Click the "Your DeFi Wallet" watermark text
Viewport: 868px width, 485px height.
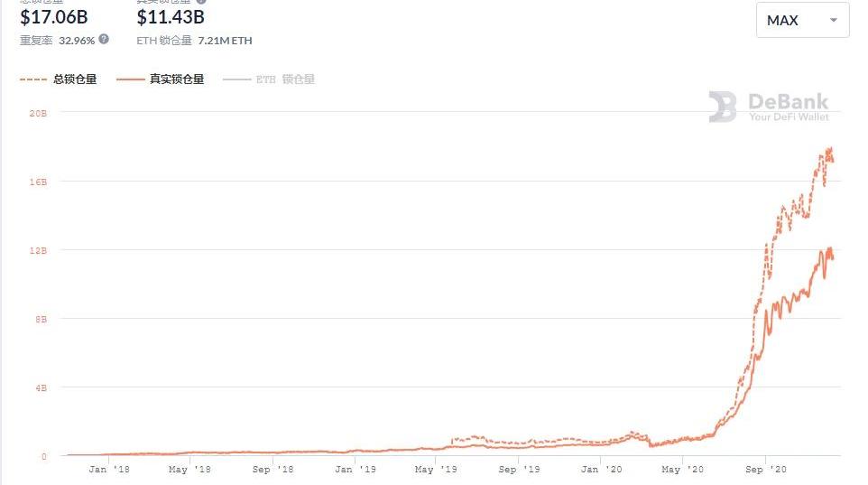[x=788, y=117]
